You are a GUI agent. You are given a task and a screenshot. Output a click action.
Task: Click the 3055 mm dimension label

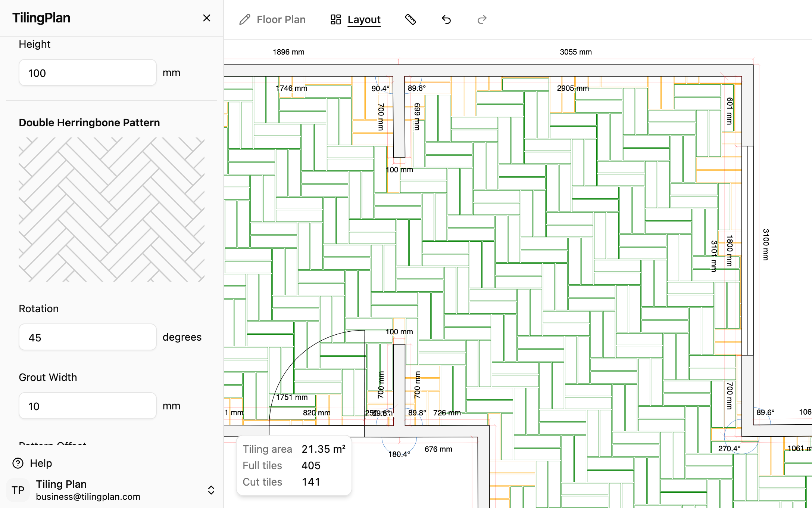point(576,52)
